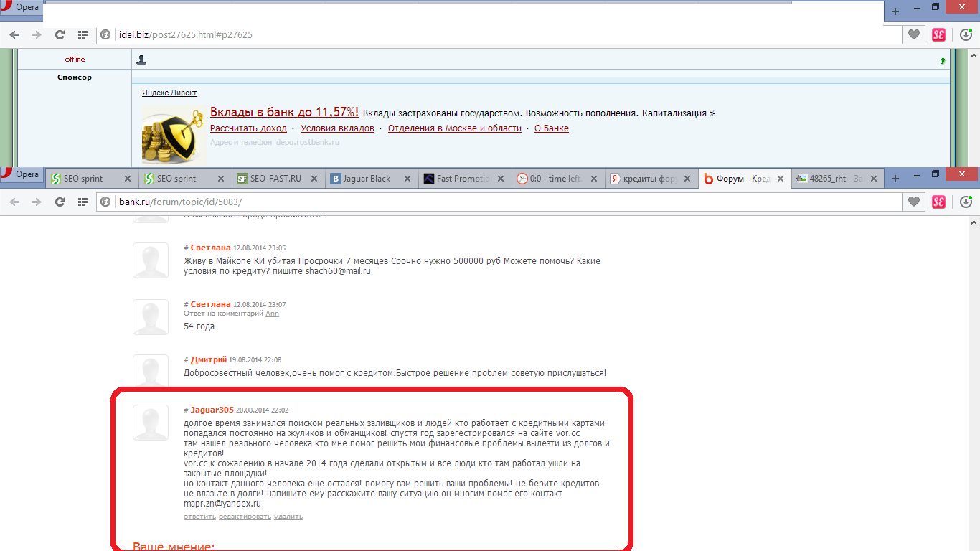This screenshot has width=980, height=551.
Task: Open the SE extension in idei.biz window
Action: (x=939, y=34)
